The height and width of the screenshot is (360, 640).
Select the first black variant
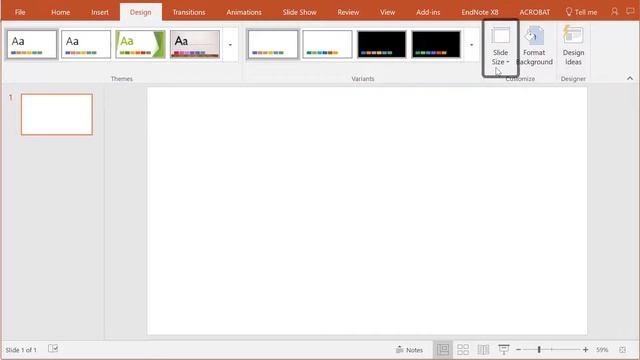click(x=382, y=44)
